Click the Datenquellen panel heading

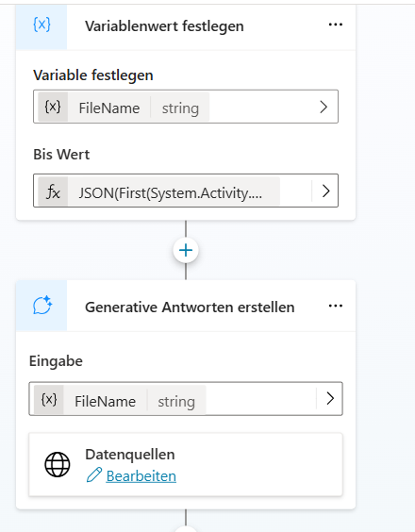tap(130, 455)
